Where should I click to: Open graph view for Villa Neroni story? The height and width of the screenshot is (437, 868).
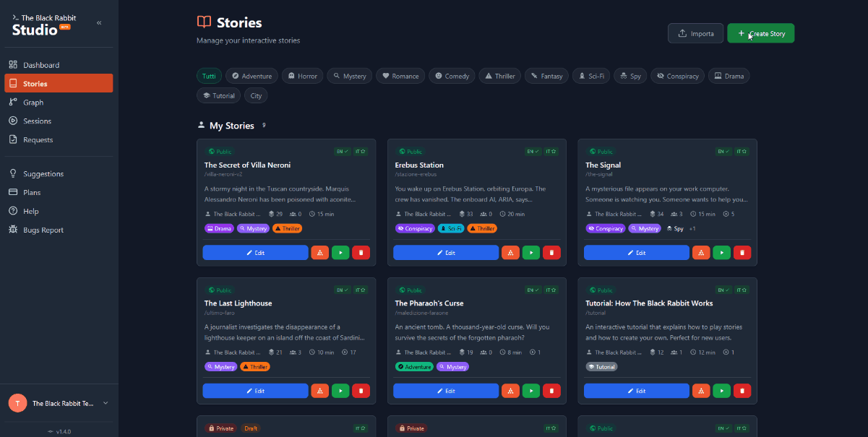click(x=320, y=253)
